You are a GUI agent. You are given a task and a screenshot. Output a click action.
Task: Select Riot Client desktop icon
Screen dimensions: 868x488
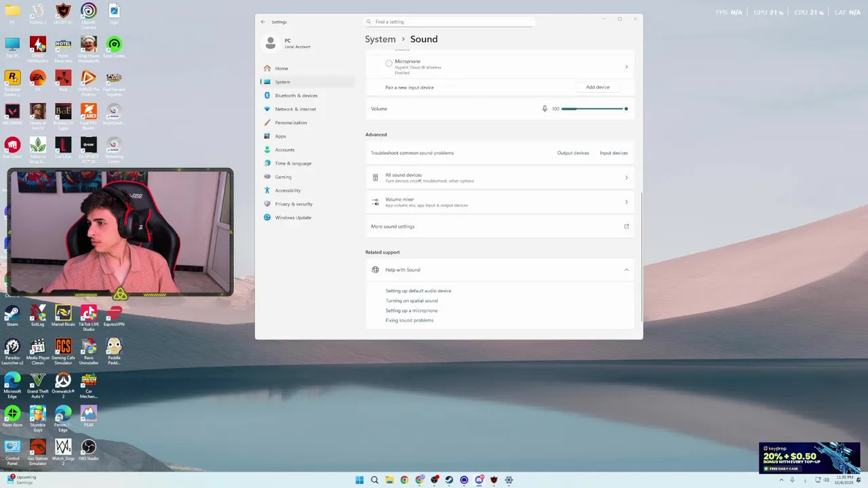tap(12, 148)
